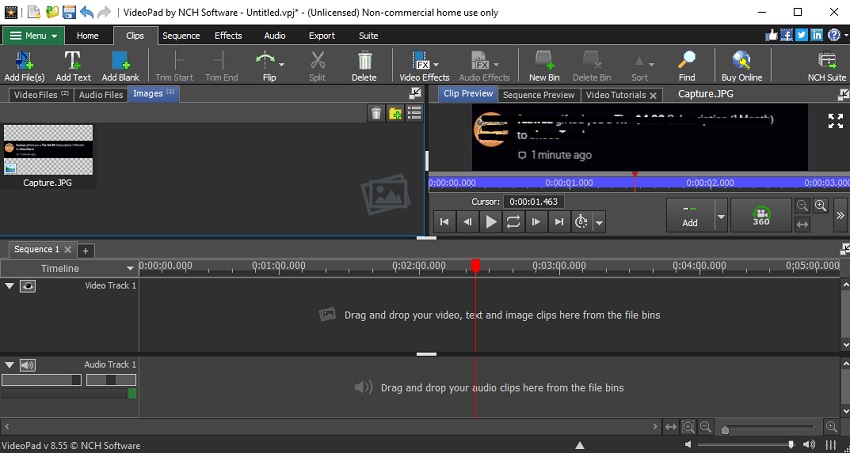Click the Audio Track 1 volume slider

tap(42, 380)
